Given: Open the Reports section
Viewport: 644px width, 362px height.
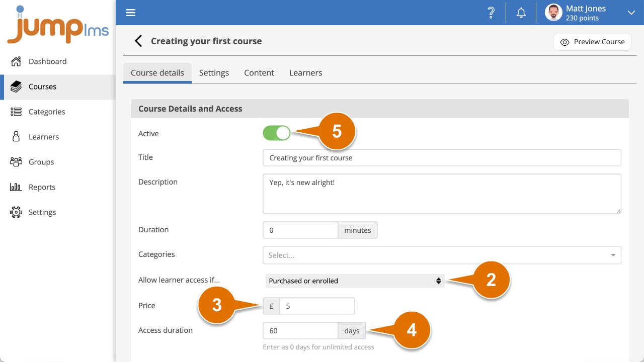Looking at the screenshot, I should [41, 187].
